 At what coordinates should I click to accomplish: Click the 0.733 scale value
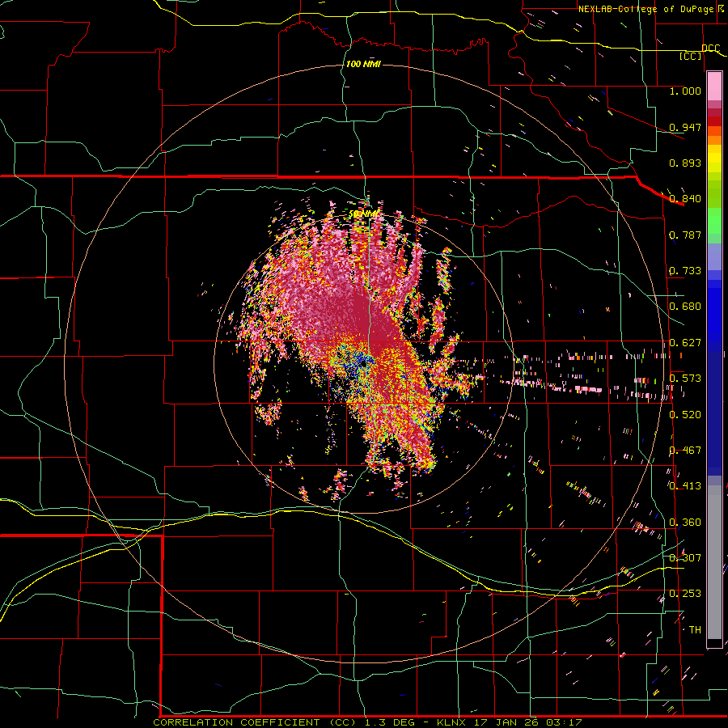[685, 271]
